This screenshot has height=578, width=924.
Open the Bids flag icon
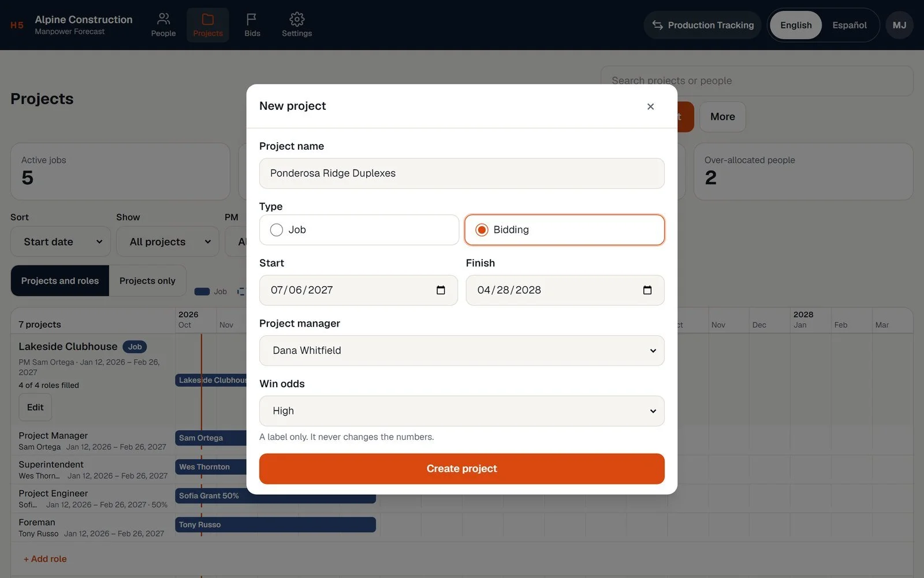252,19
